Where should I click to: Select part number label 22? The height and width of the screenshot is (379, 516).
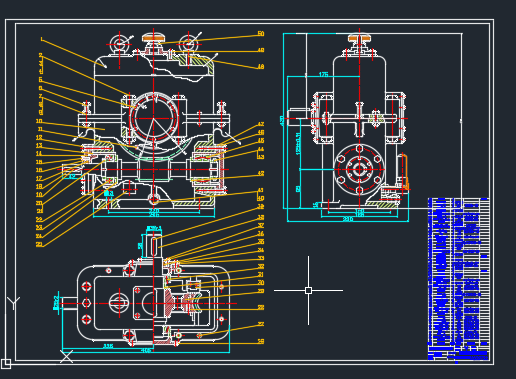click(x=39, y=220)
